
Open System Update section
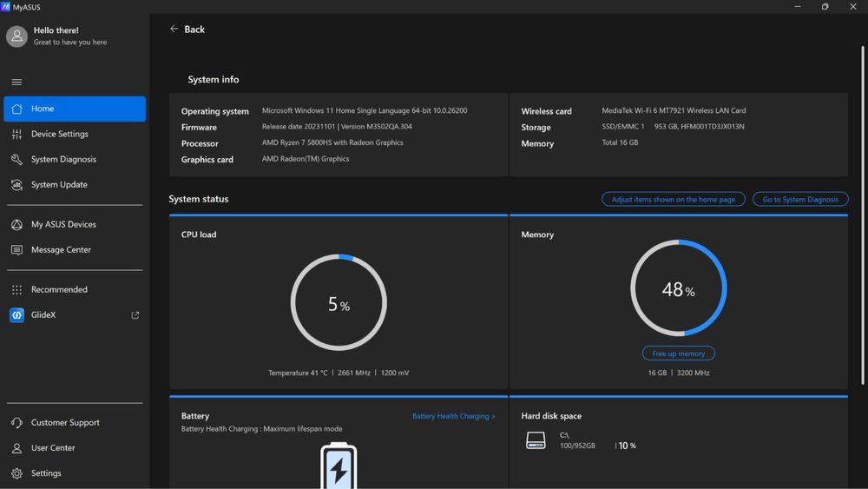click(x=75, y=185)
